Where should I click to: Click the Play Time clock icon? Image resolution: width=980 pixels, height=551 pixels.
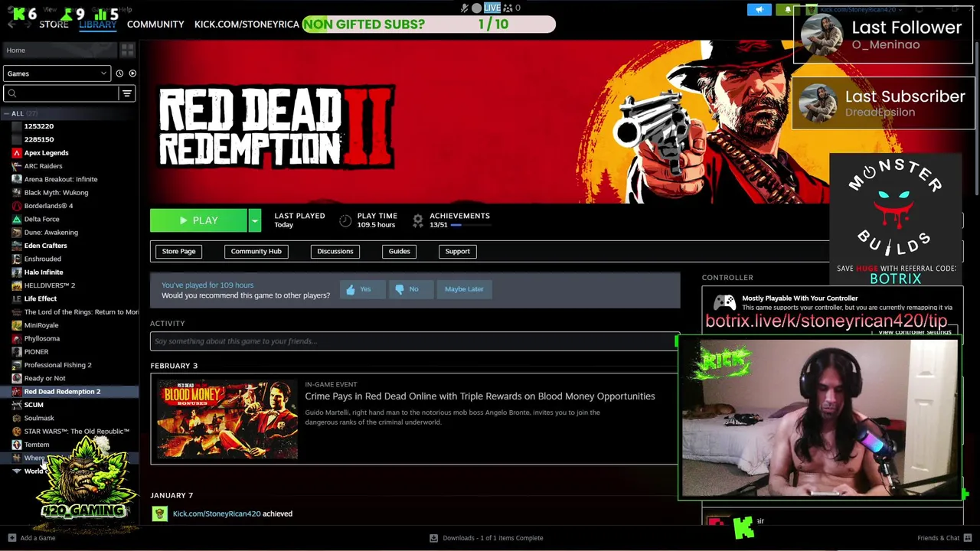click(345, 220)
